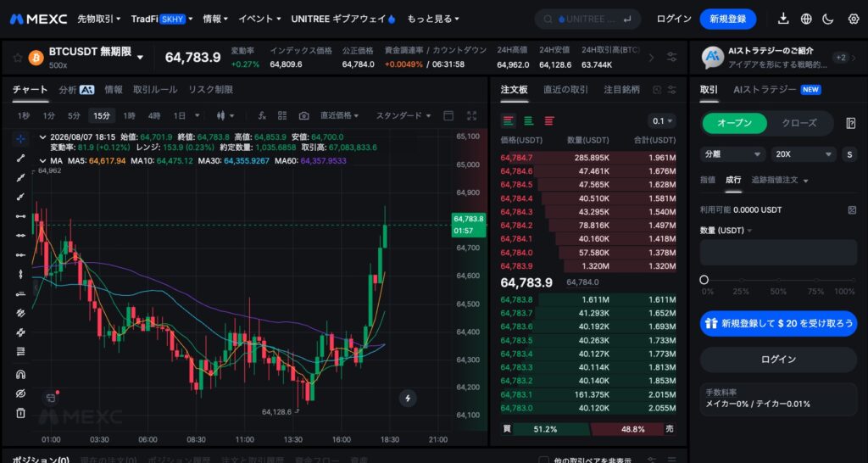Select the クローズ position toggle
The image size is (868, 463).
coord(798,123)
